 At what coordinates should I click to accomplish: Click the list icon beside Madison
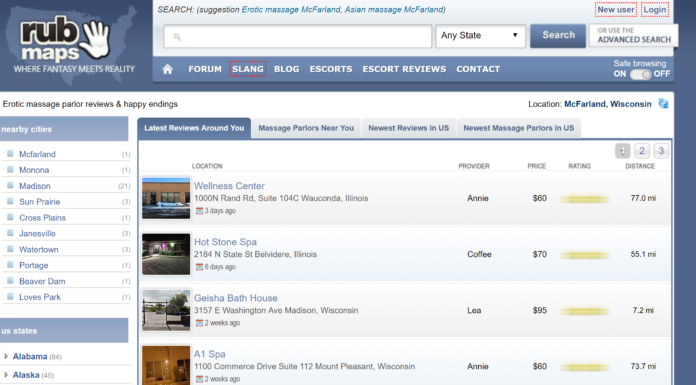[10, 186]
